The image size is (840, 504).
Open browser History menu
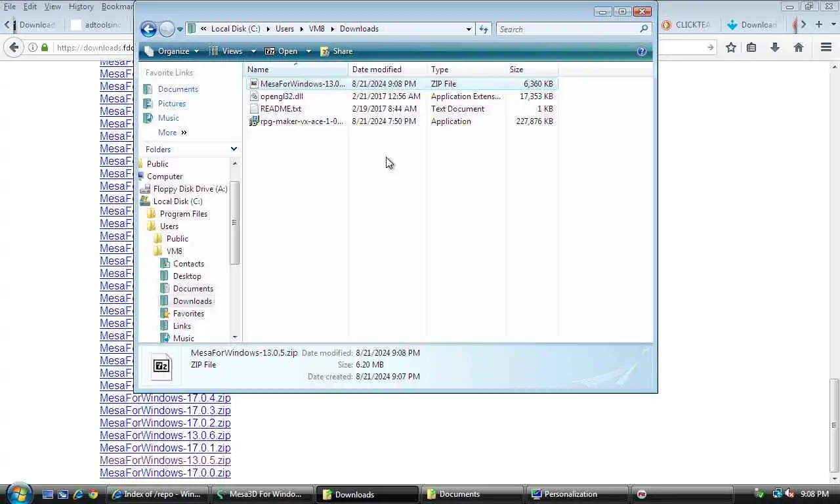[81, 7]
